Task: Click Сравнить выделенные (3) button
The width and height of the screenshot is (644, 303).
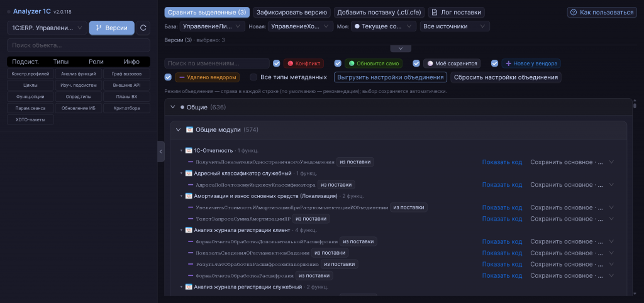Action: 207,13
